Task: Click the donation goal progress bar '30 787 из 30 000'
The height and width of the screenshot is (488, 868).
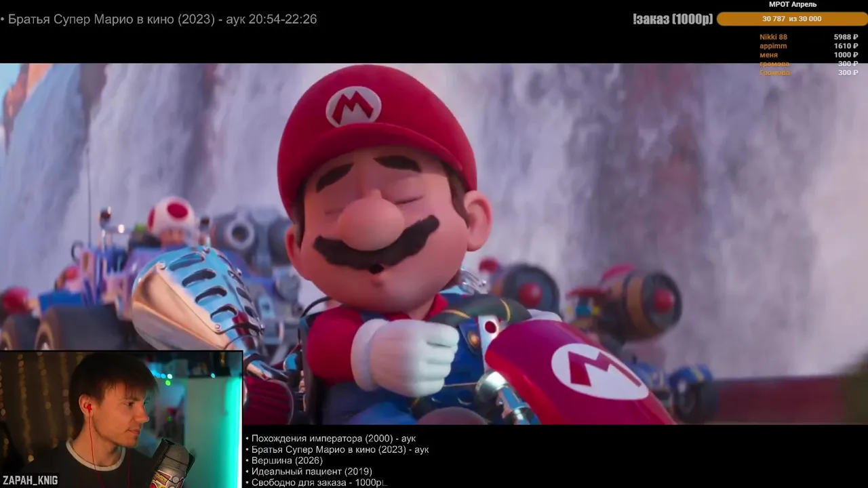Action: tap(791, 19)
